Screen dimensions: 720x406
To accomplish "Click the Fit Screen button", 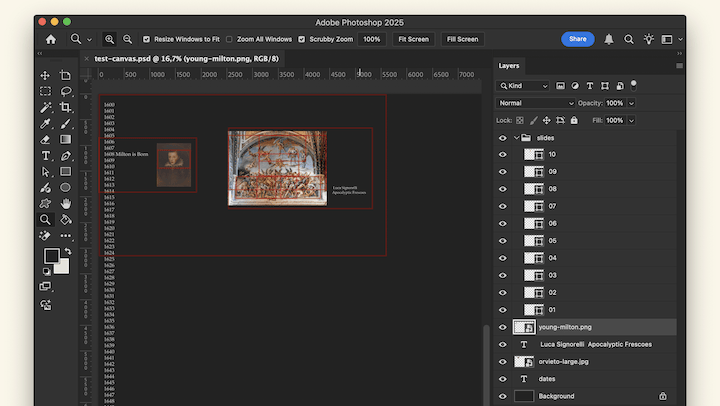I will (413, 39).
